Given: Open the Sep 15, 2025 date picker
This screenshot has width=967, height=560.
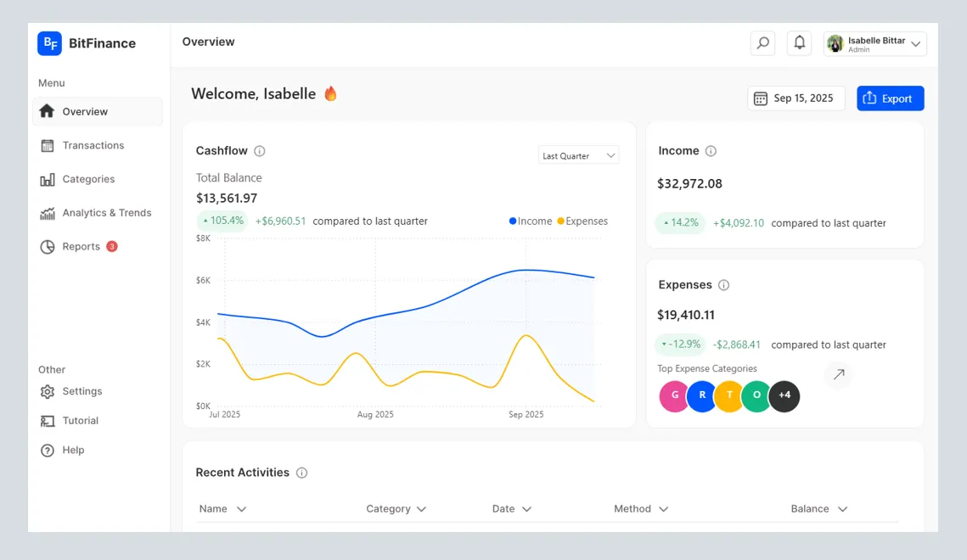Looking at the screenshot, I should tap(796, 98).
